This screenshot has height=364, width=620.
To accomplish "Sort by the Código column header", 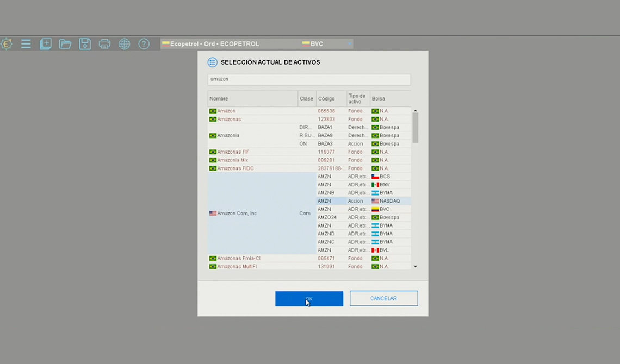I will pos(331,99).
